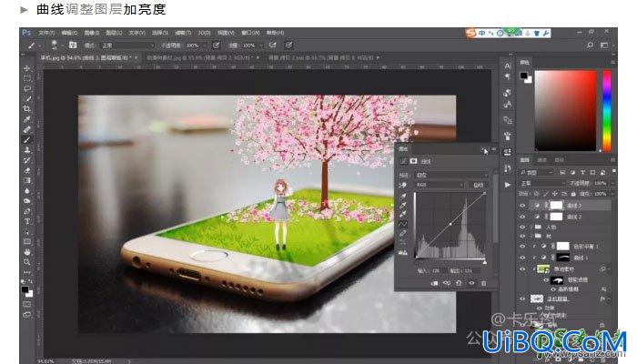Select the Clone Stamp tool

click(x=27, y=150)
